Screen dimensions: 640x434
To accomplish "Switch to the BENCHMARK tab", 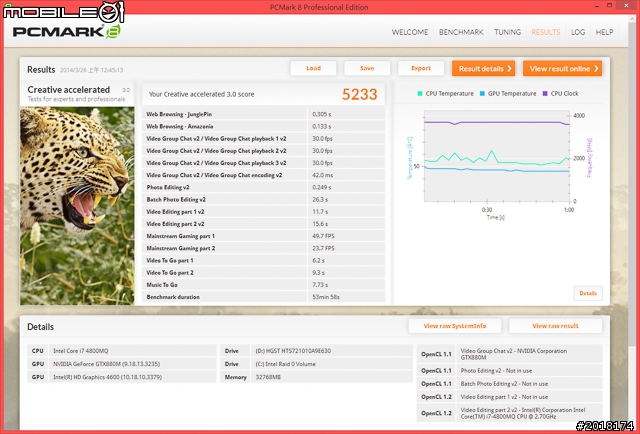I will point(461,32).
